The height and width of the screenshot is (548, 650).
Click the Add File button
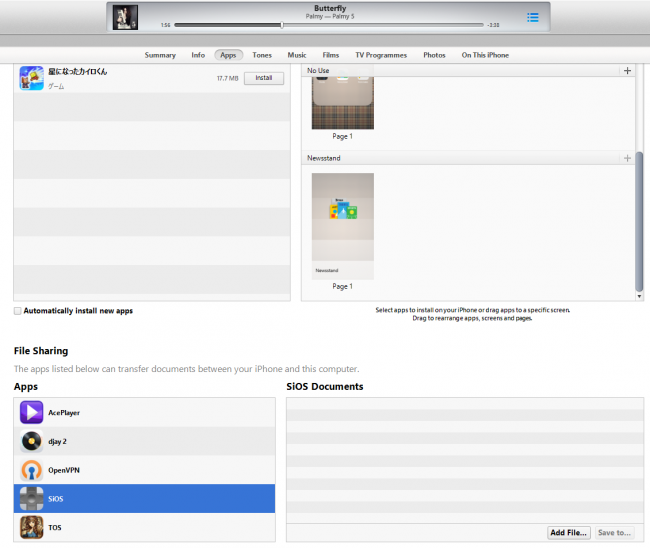[569, 533]
